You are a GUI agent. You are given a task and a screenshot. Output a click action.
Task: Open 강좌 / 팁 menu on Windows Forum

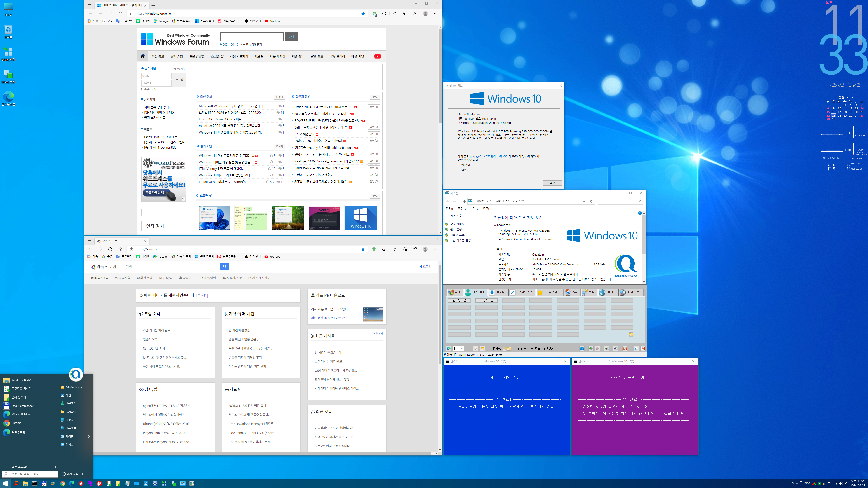pos(177,56)
